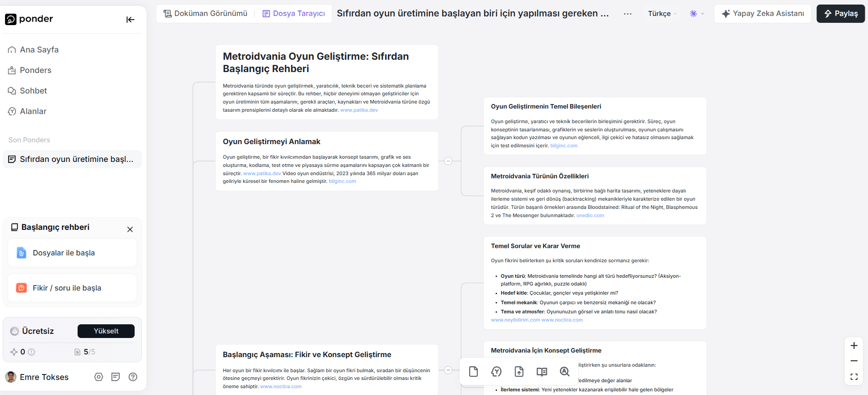
Task: Zoom in the canvas with plus button
Action: (x=854, y=346)
